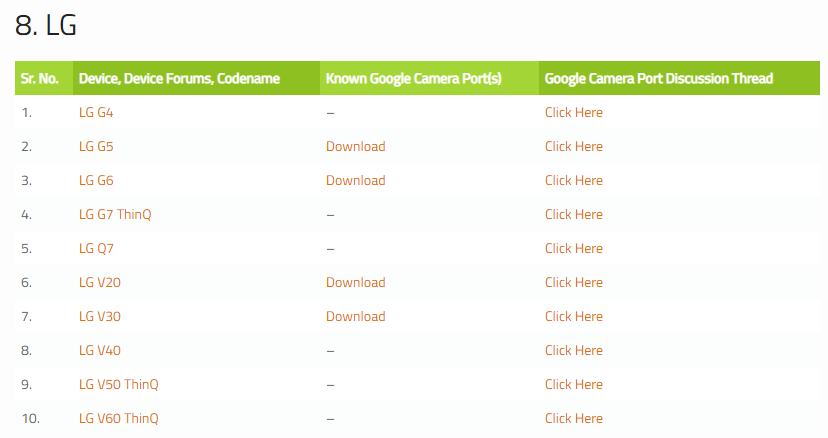Click the dash in the LG V40 port cell
This screenshot has width=828, height=438.
(x=330, y=350)
